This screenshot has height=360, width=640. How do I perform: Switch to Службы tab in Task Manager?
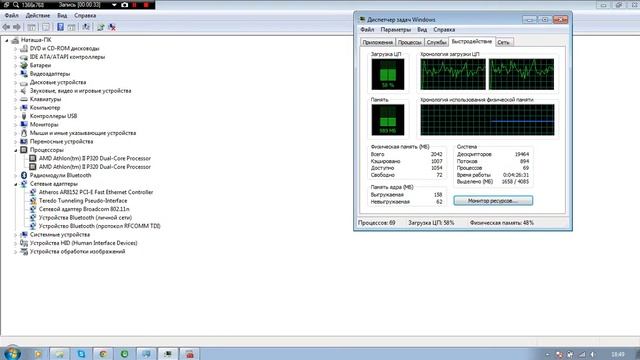pyautogui.click(x=436, y=42)
